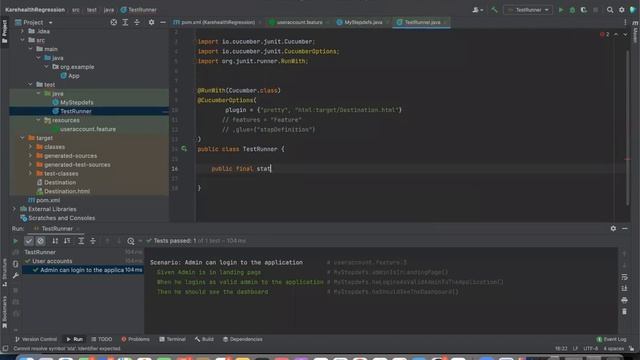Open the TODO tool window

pyautogui.click(x=101, y=339)
